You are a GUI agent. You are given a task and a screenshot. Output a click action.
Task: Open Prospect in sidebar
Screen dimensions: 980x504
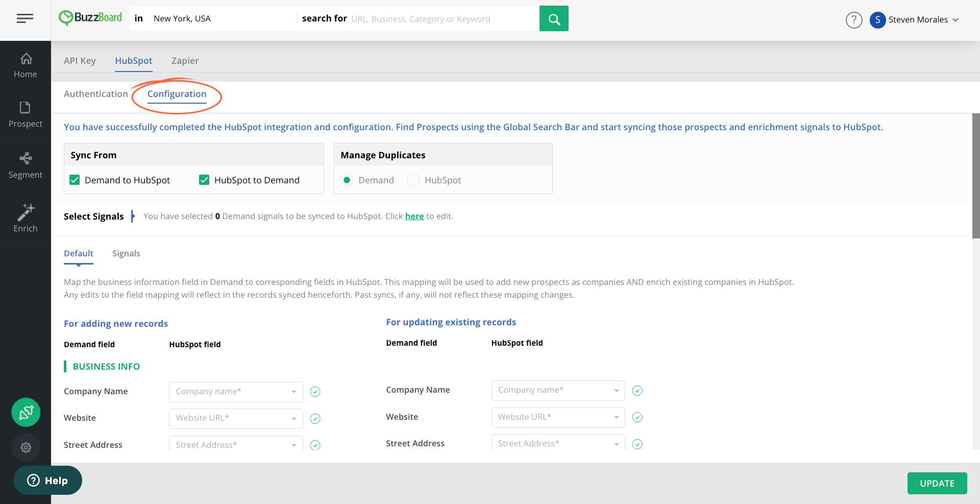[26, 115]
